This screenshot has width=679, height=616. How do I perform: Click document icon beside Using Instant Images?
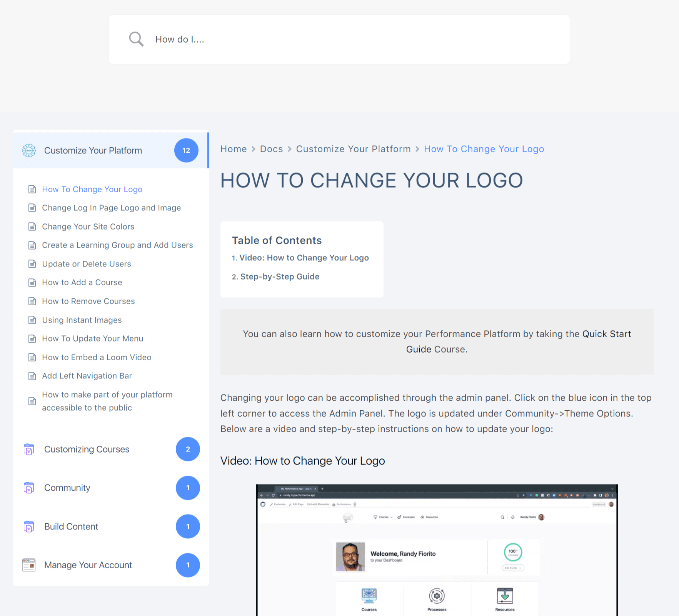32,320
